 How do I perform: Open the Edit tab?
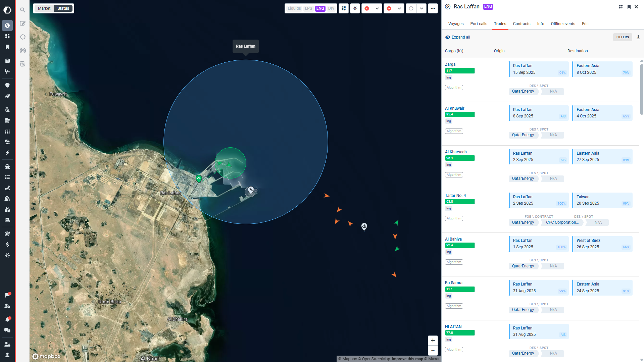[x=585, y=24]
